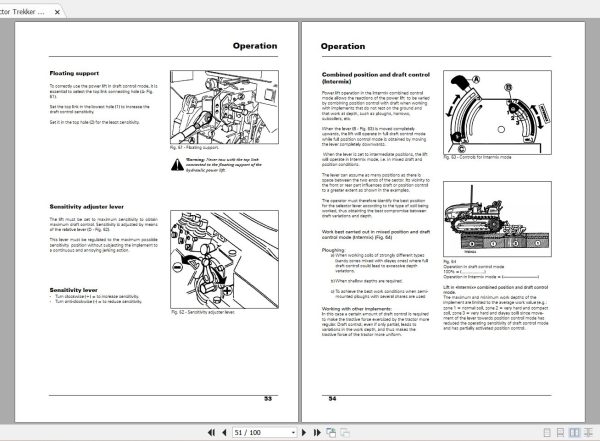
Task: Select two-page continuous scrolling view
Action: pos(589,433)
